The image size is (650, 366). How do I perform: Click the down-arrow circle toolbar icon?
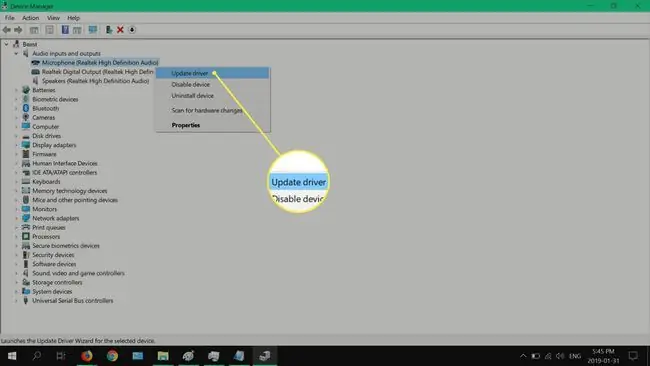tap(132, 30)
